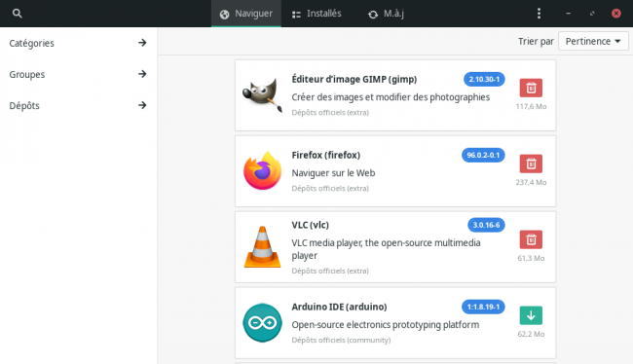633x364 pixels.
Task: Click VLC version badge 3.0.16-6
Action: pyautogui.click(x=486, y=225)
